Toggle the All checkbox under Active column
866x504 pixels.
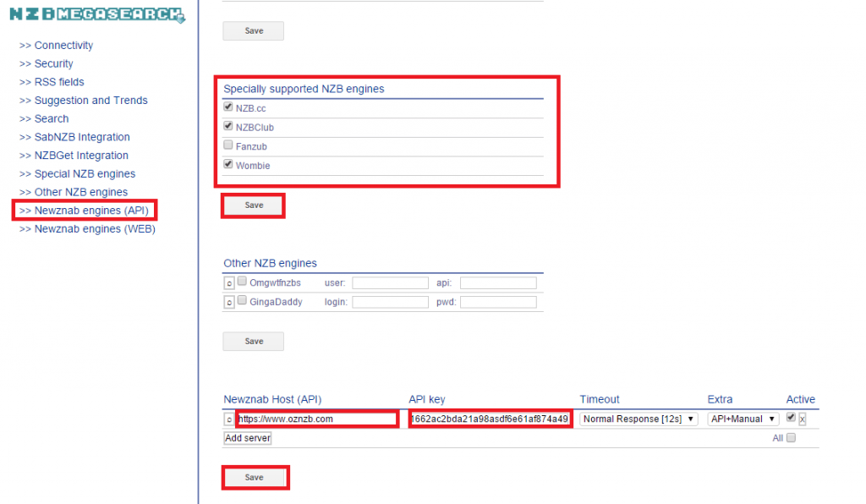click(x=791, y=437)
